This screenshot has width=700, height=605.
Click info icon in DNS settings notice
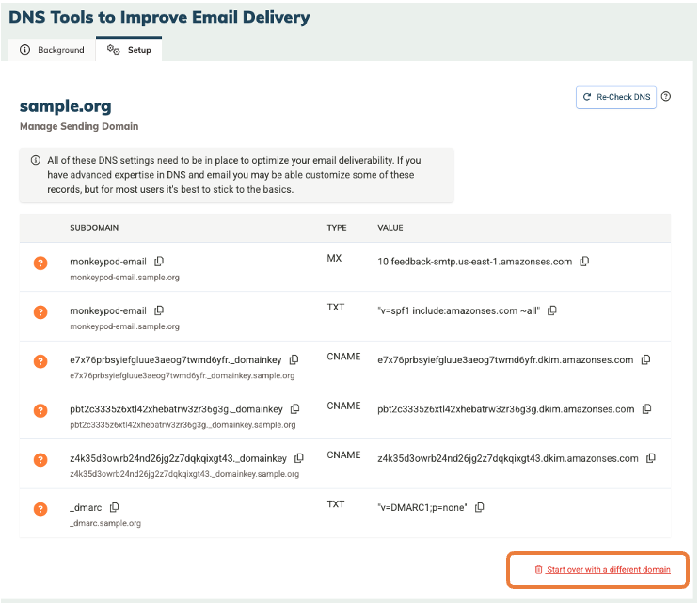click(x=36, y=160)
